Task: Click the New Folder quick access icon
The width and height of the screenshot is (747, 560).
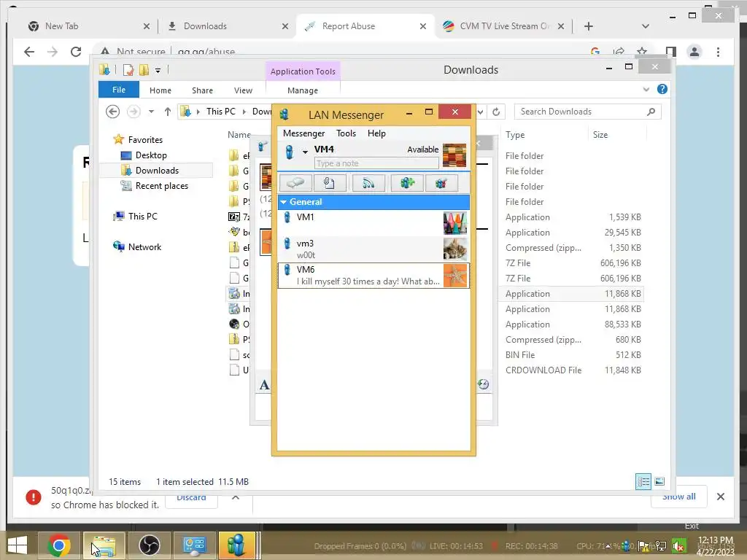Action: pos(144,70)
